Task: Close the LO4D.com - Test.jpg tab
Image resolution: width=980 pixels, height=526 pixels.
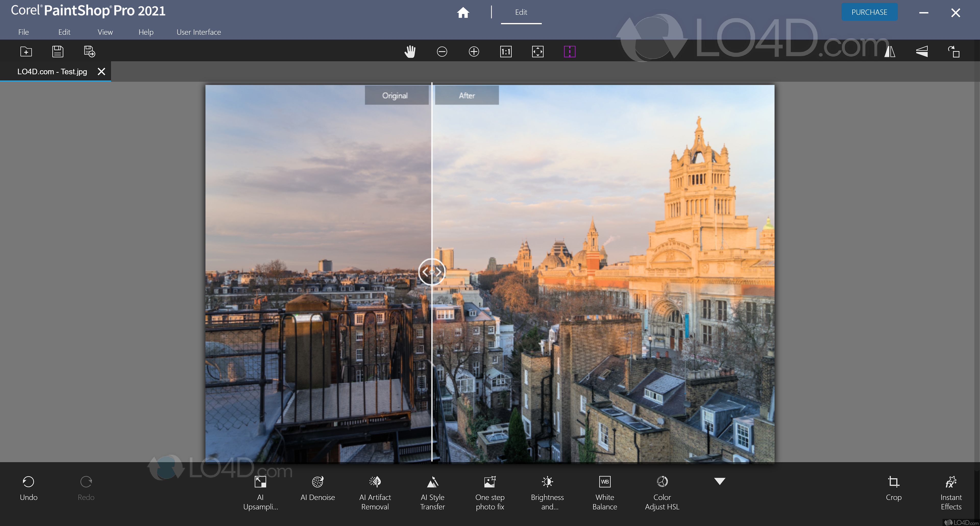Action: [x=101, y=71]
